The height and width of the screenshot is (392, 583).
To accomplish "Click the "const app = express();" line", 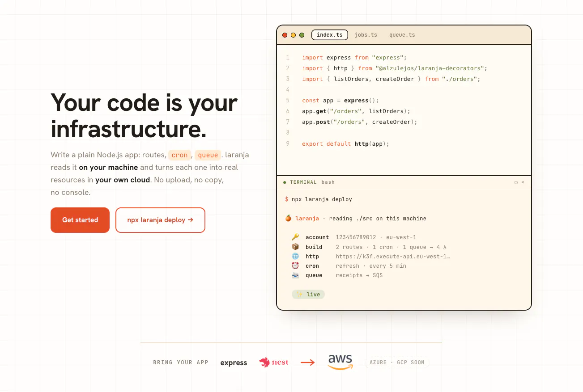I will click(x=340, y=101).
